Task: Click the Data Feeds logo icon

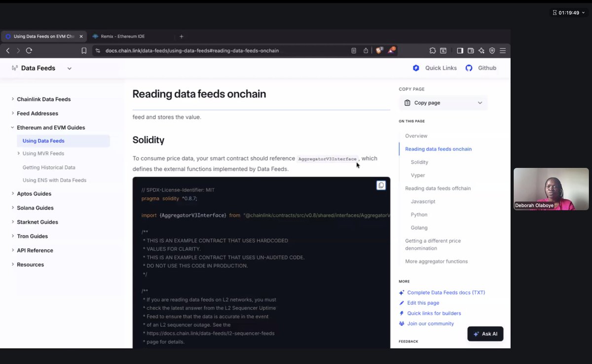Action: click(15, 68)
